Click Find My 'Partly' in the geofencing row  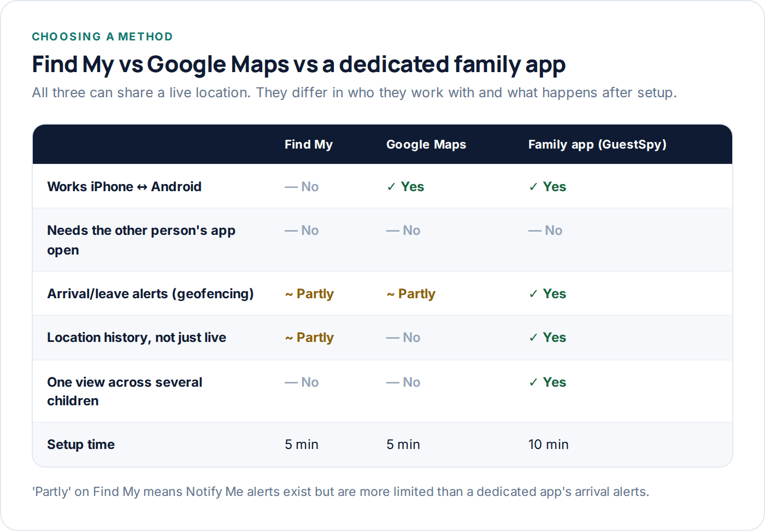coord(309,294)
